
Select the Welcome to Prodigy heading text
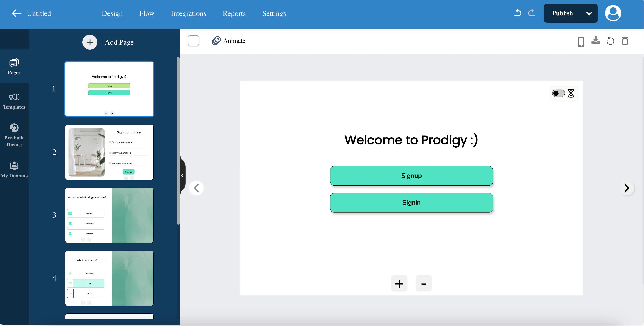[411, 140]
